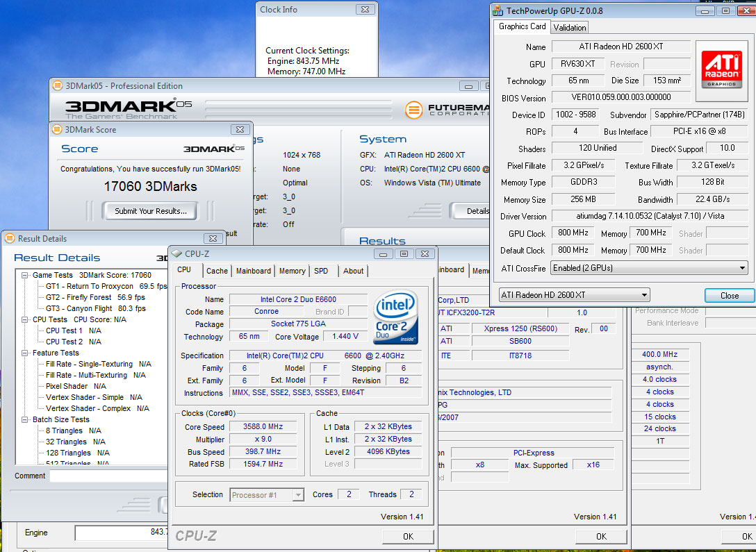756x552 pixels.
Task: Select GT3 - Canyon Flight result row
Action: 95,308
